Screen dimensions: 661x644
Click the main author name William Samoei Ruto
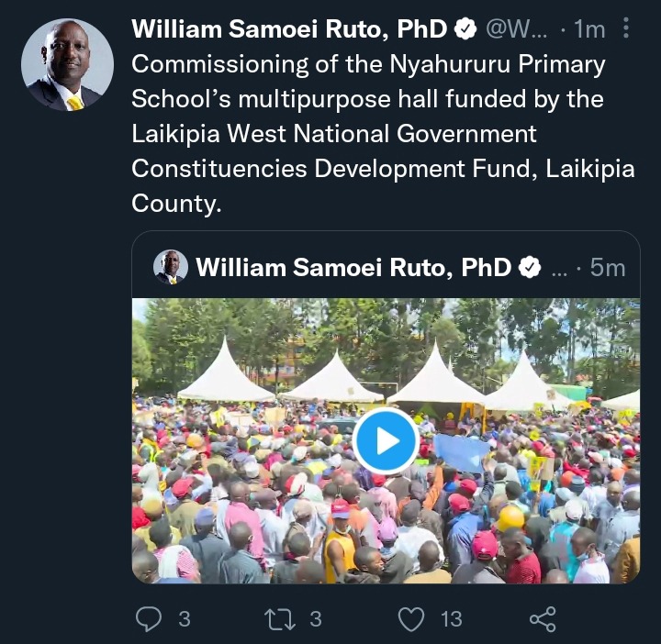tap(289, 29)
